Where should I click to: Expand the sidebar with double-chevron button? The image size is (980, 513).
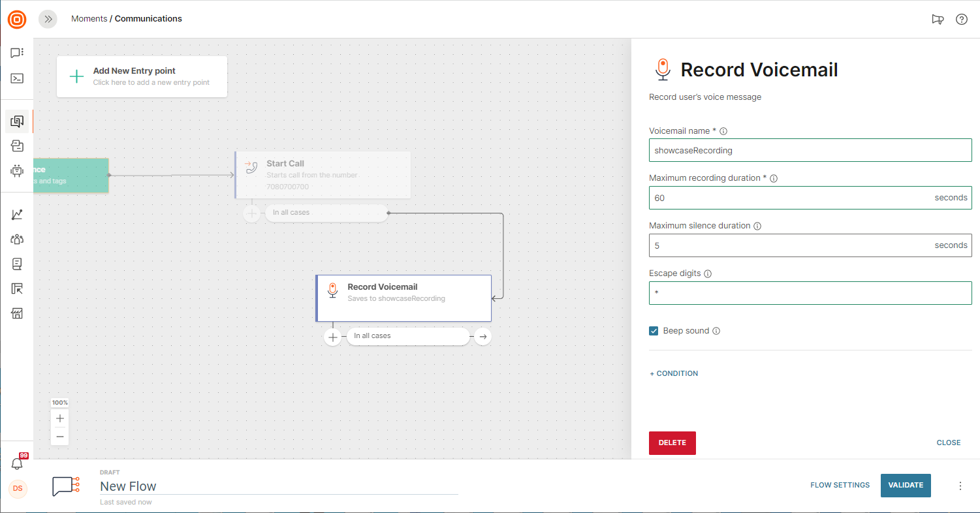(48, 19)
